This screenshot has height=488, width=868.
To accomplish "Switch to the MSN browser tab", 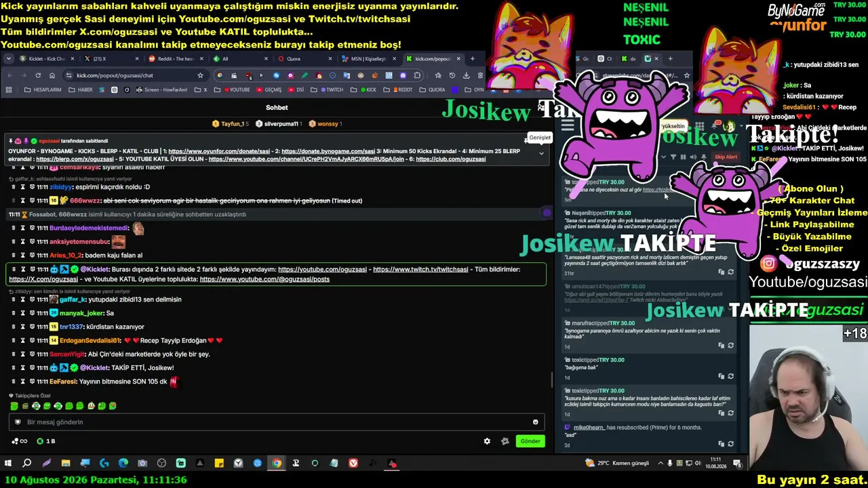I will 370,59.
